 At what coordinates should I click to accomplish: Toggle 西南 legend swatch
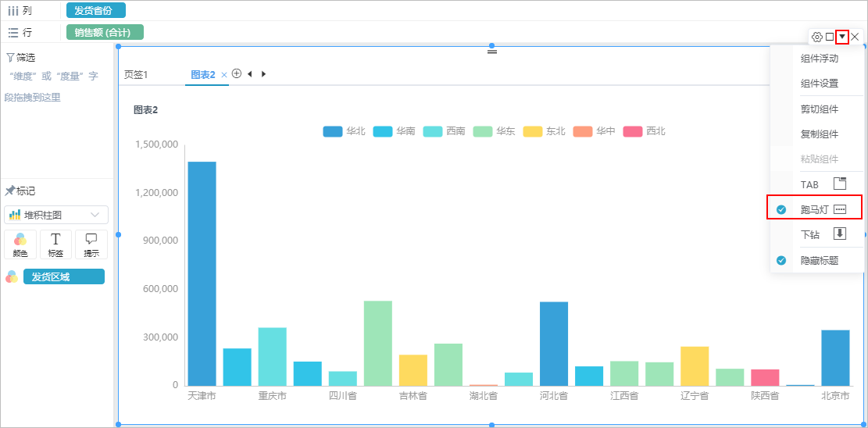click(x=432, y=132)
